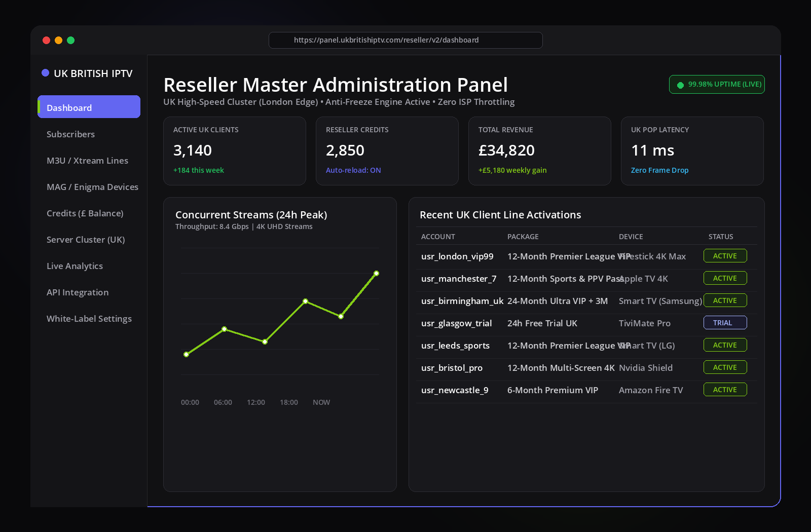This screenshot has width=811, height=532.
Task: Open Live Analytics in sidebar
Action: coord(75,266)
